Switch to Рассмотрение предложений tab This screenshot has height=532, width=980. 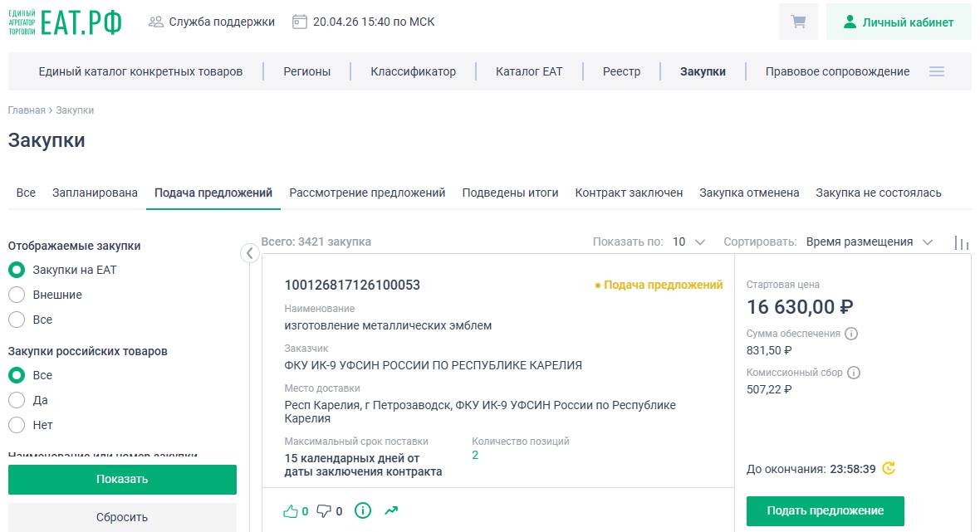367,193
